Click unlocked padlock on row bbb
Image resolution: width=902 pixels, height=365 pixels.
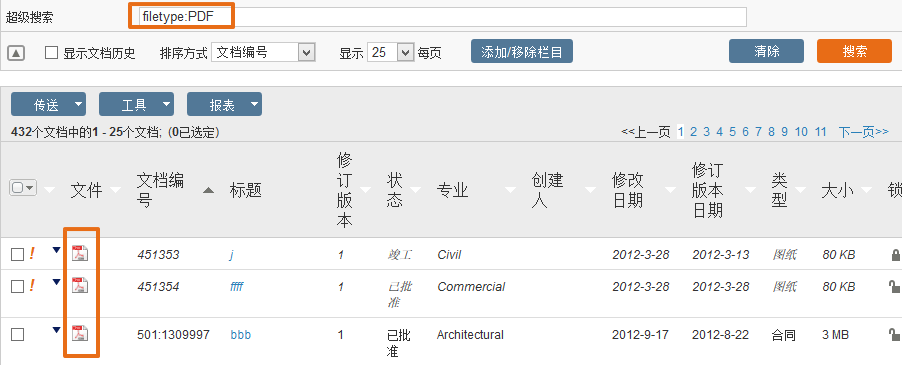895,335
